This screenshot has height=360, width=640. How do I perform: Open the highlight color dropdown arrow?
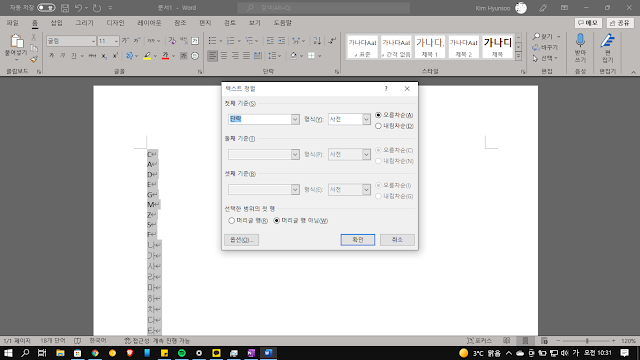[x=155, y=56]
